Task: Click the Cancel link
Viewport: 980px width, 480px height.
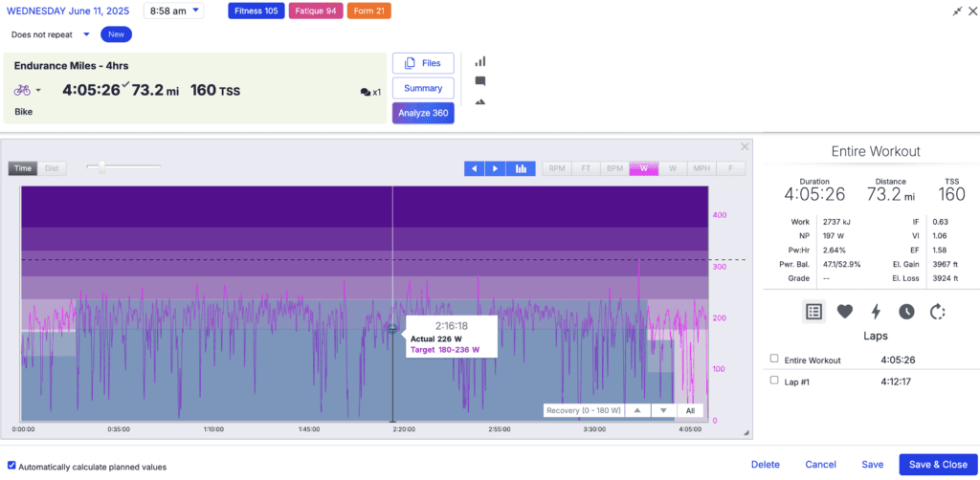Action: (x=820, y=465)
